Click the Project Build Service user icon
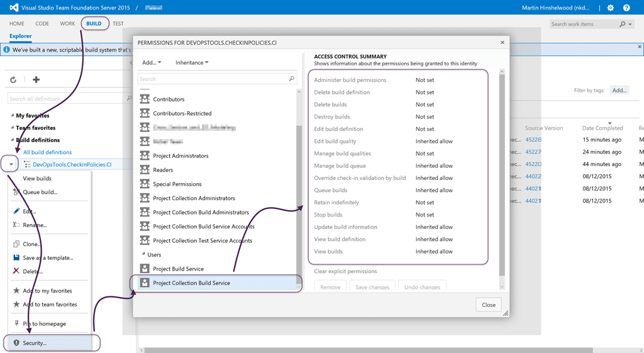 (x=145, y=268)
